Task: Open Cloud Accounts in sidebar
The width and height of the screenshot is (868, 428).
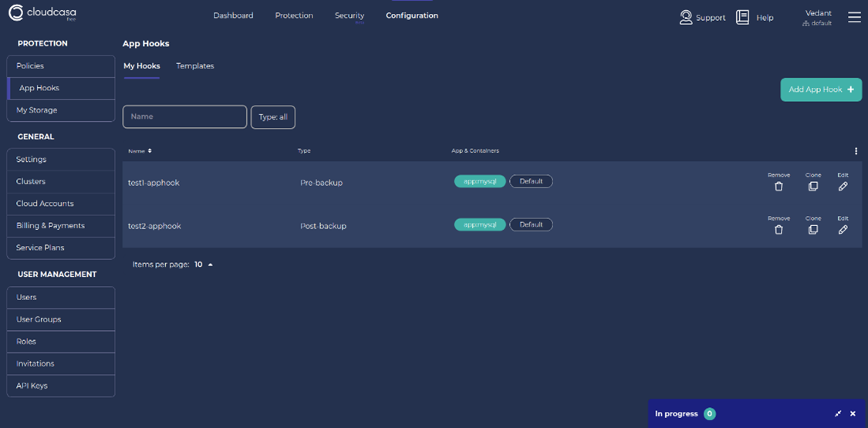Action: pyautogui.click(x=61, y=204)
